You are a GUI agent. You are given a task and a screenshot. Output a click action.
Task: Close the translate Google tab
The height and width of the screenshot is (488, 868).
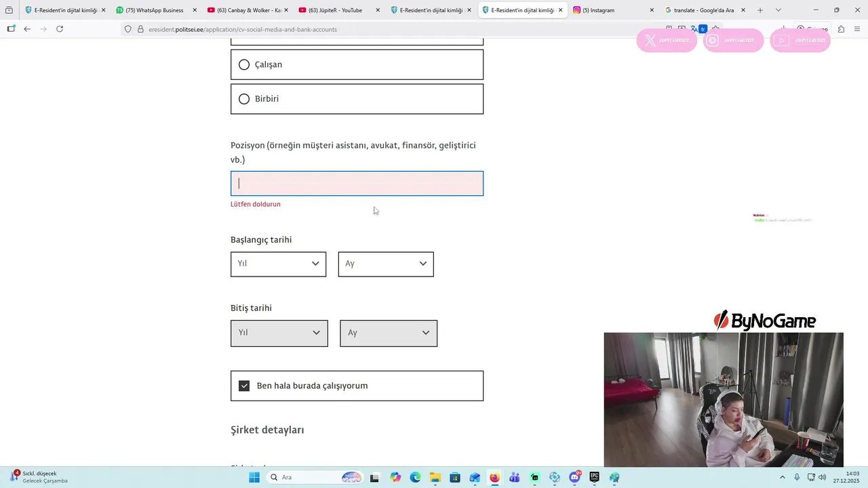tap(743, 10)
